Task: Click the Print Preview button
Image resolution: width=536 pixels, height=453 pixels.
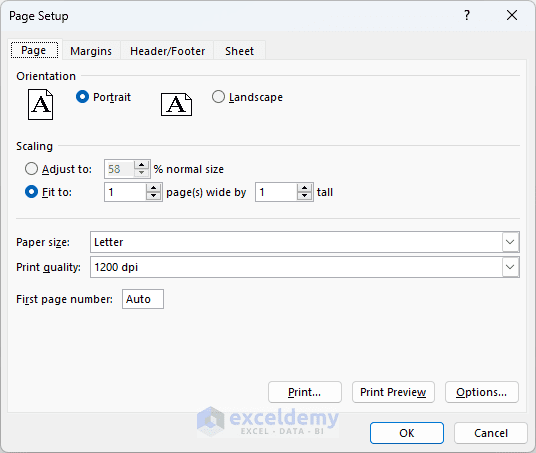Action: click(393, 392)
